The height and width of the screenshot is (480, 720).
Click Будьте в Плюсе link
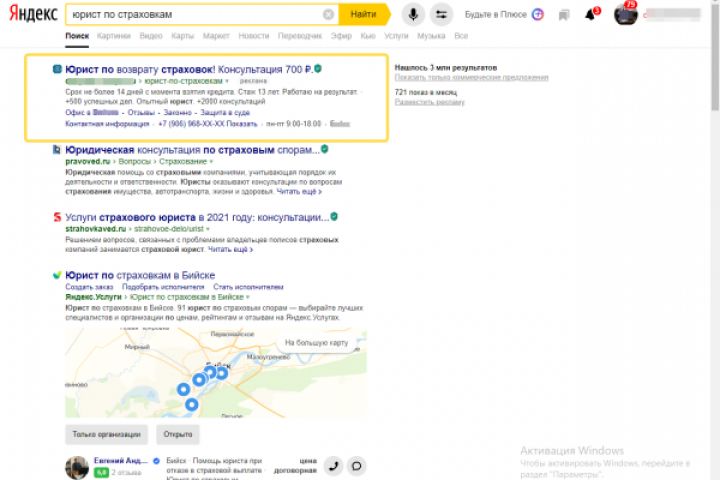[496, 15]
